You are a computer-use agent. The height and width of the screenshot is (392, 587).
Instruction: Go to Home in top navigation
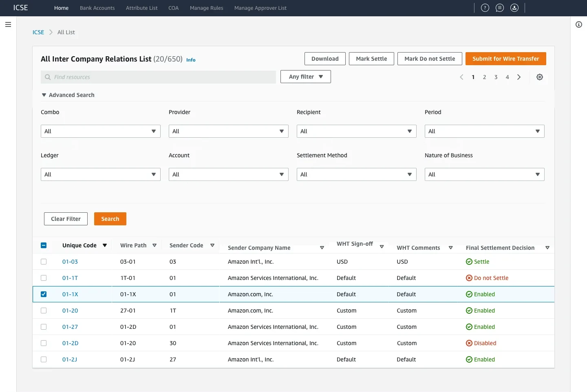[62, 8]
